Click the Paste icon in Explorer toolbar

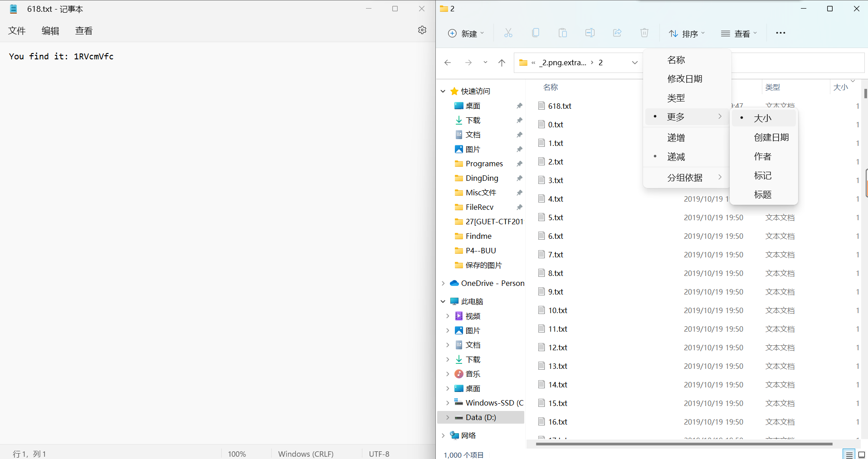[x=563, y=33]
